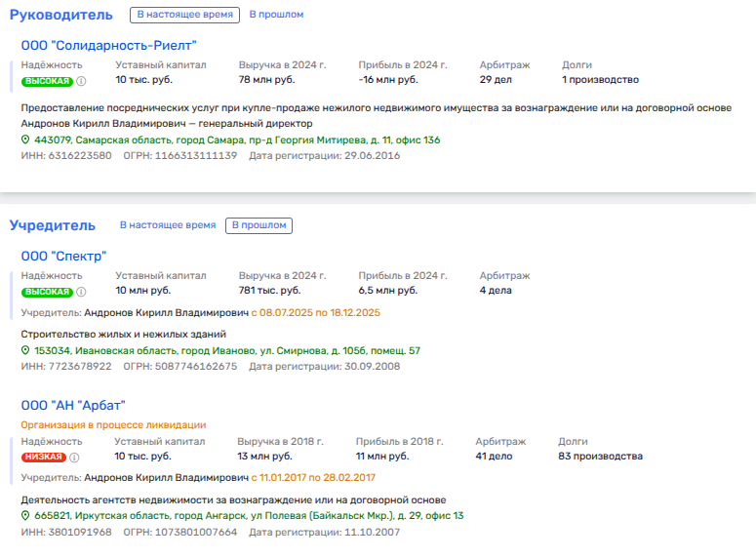Click ВЫСОКАЯ reliability badge for Спектр
Screen dimensions: 756x558
point(47,292)
